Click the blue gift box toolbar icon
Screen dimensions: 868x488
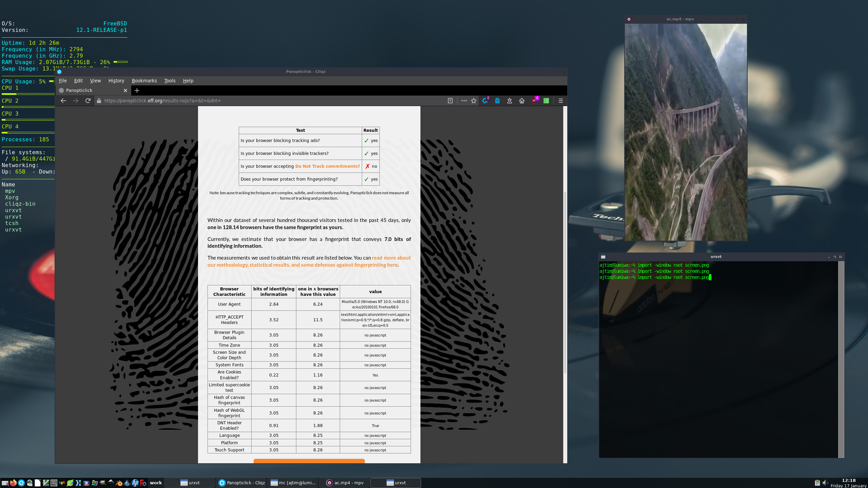coord(497,101)
